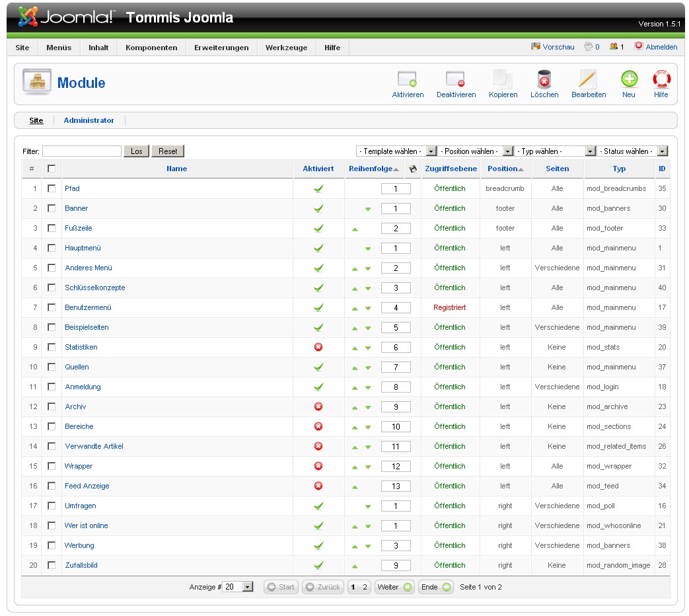Open the Anzeige # count dropdown
689x616 pixels.
(x=238, y=587)
